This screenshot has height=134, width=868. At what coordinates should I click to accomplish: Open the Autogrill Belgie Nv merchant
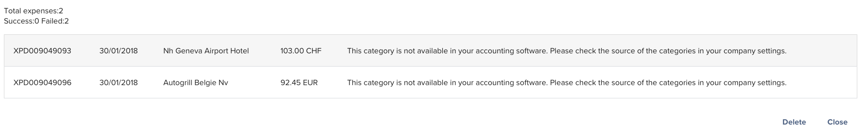pyautogui.click(x=196, y=83)
